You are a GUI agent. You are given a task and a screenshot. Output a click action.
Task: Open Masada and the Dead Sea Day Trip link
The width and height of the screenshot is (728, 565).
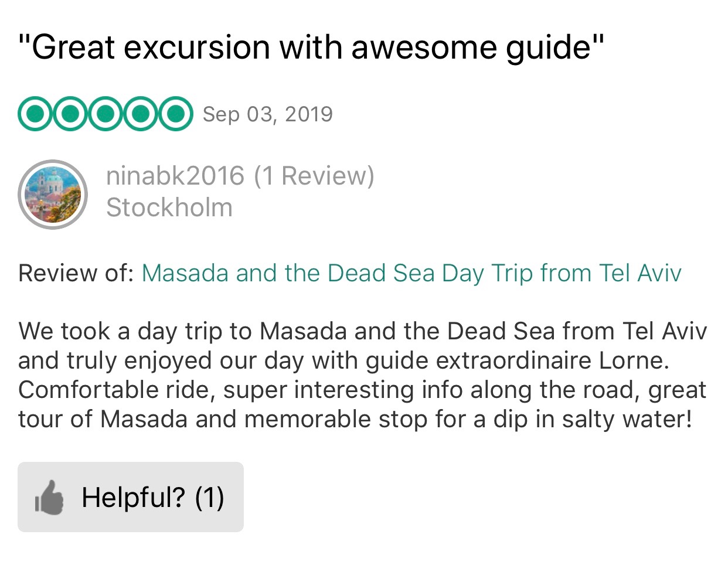click(411, 273)
